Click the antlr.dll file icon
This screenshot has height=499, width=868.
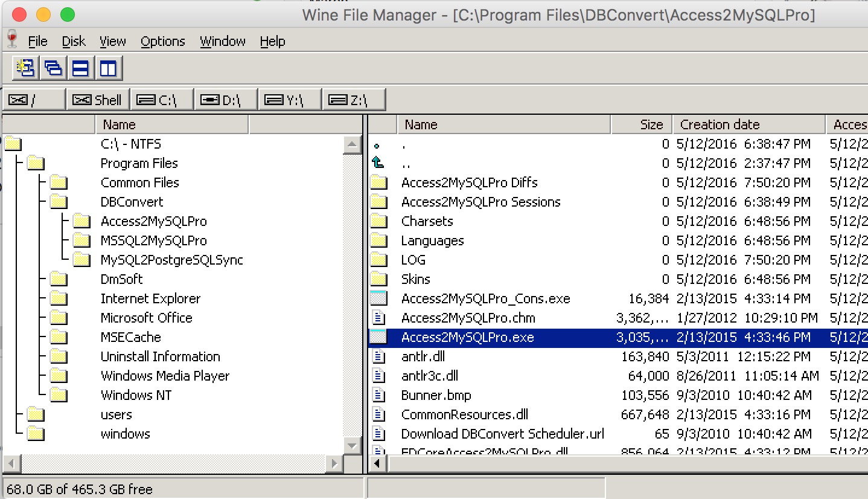click(x=378, y=356)
